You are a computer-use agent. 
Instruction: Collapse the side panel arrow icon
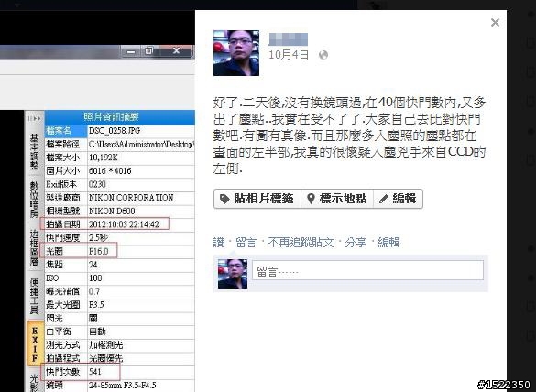point(35,118)
